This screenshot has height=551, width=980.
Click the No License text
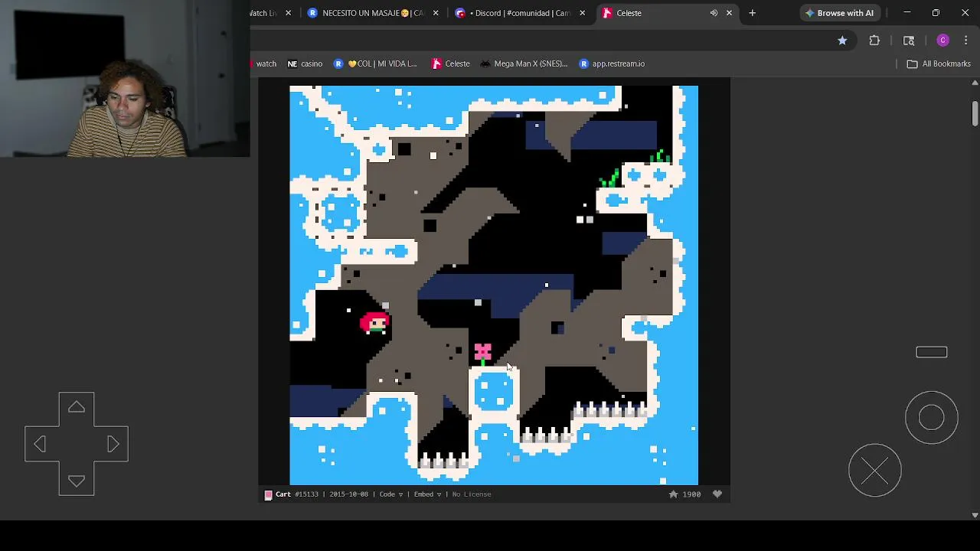[x=472, y=494]
